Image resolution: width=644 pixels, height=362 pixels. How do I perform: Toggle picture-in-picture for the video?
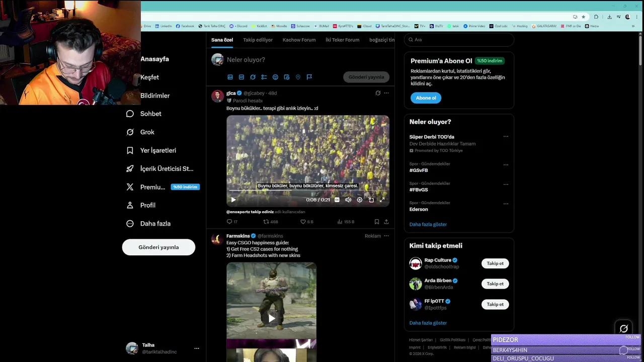(371, 200)
